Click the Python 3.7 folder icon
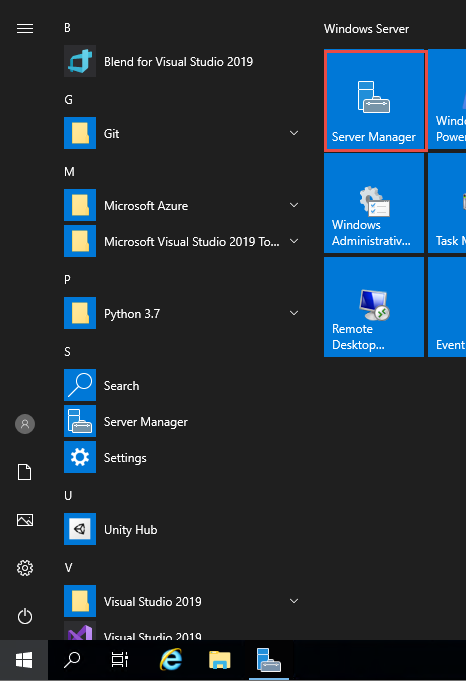The image size is (466, 681). pos(80,313)
